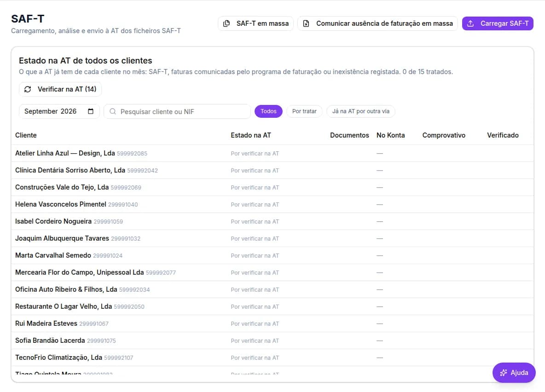
Task: Show Já na AT por outra via
Action: 361,111
